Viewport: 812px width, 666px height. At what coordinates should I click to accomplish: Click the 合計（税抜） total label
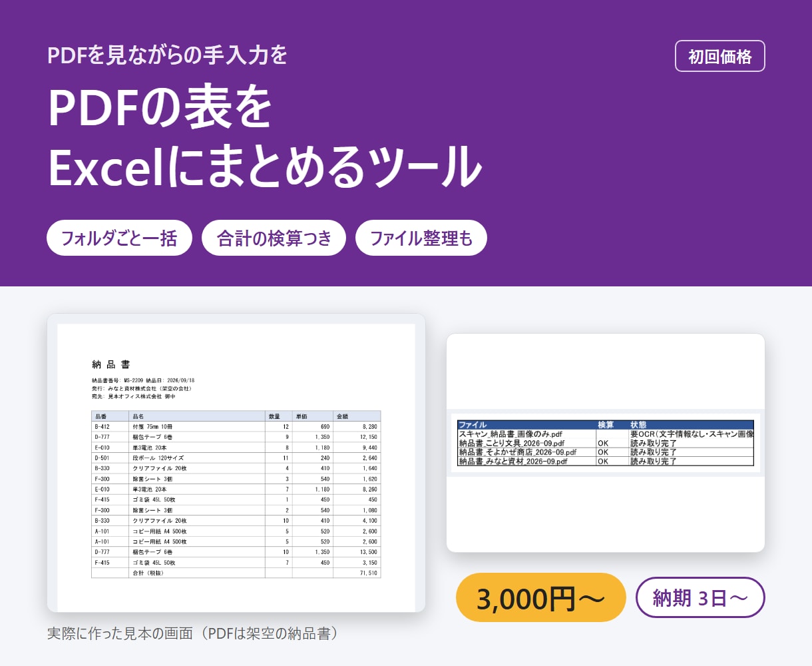click(x=148, y=573)
